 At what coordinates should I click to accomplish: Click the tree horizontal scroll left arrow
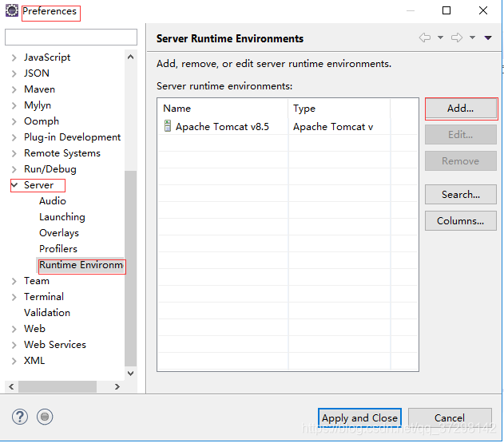(x=11, y=386)
